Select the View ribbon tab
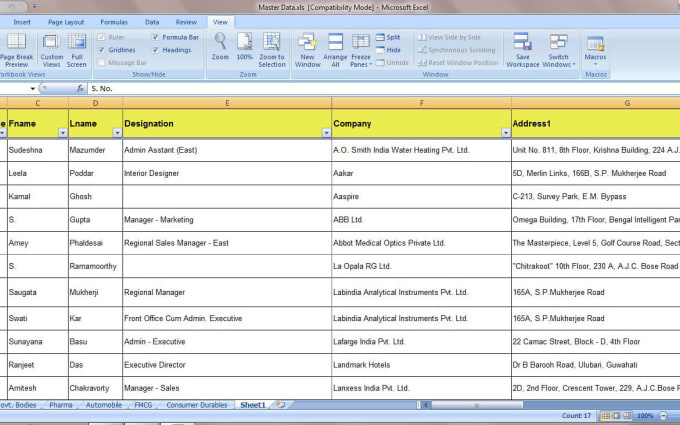Image resolution: width=680 pixels, height=425 pixels. pos(220,22)
